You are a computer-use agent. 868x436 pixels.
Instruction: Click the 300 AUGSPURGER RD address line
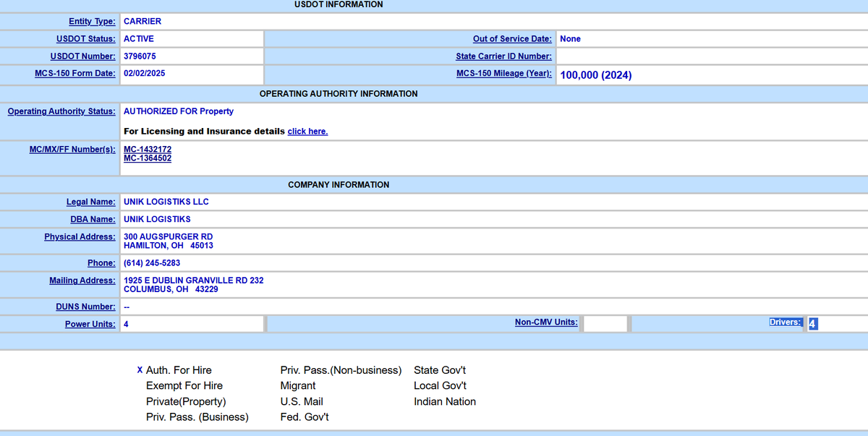168,237
